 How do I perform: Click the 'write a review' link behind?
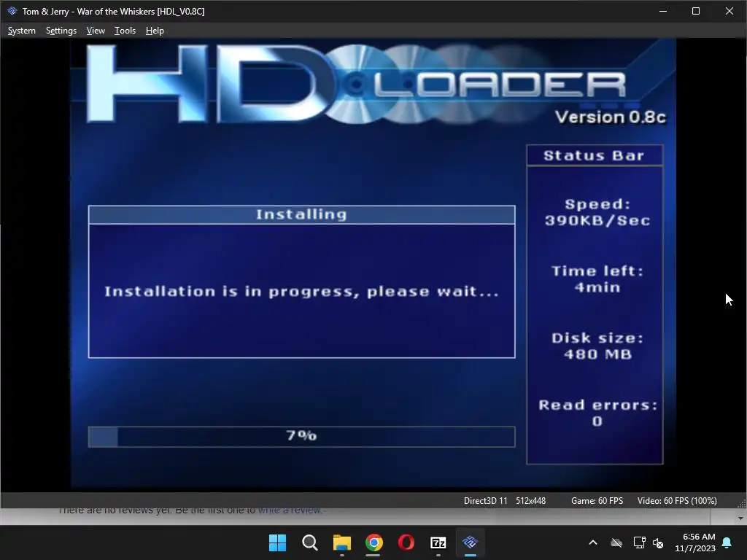pos(290,510)
